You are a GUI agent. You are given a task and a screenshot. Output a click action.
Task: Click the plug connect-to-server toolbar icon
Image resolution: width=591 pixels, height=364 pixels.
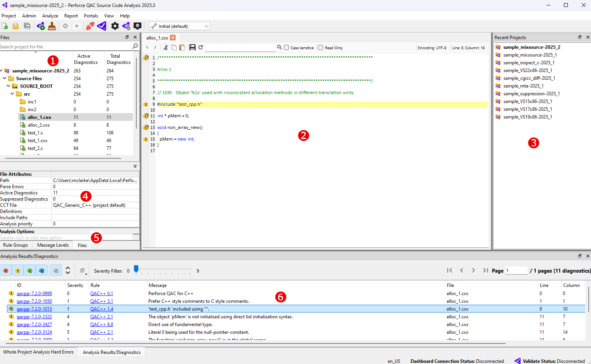pyautogui.click(x=90, y=26)
